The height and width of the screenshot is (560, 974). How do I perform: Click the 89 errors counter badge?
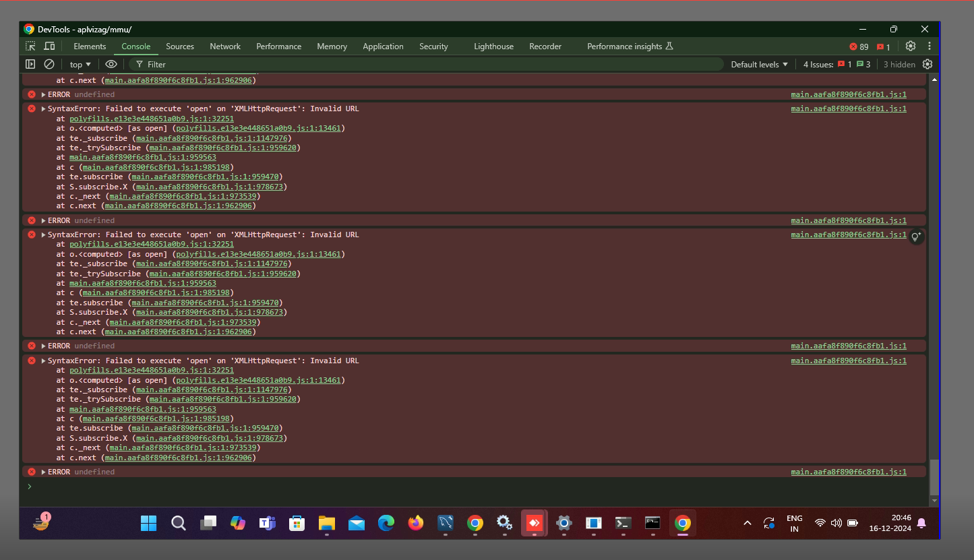[x=859, y=46]
